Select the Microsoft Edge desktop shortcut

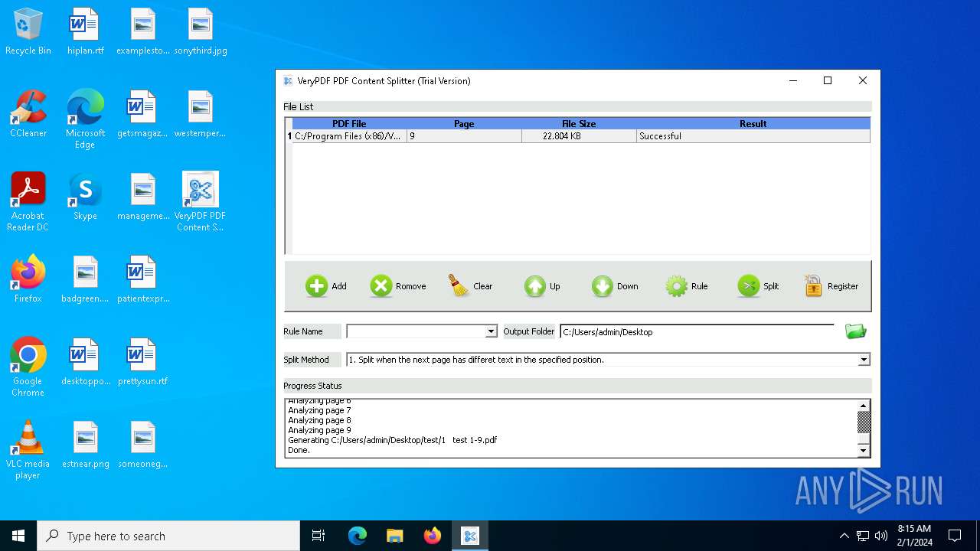click(86, 119)
